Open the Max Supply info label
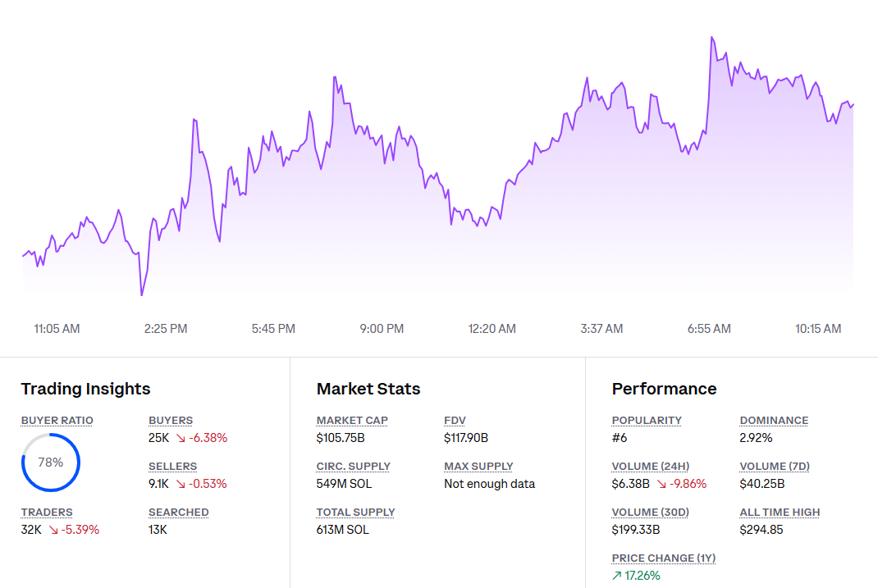Viewport: 878px width, 588px height. coord(478,466)
